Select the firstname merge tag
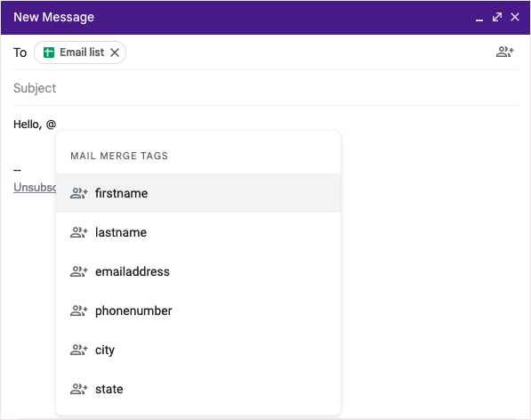This screenshot has height=420, width=531. (x=198, y=193)
